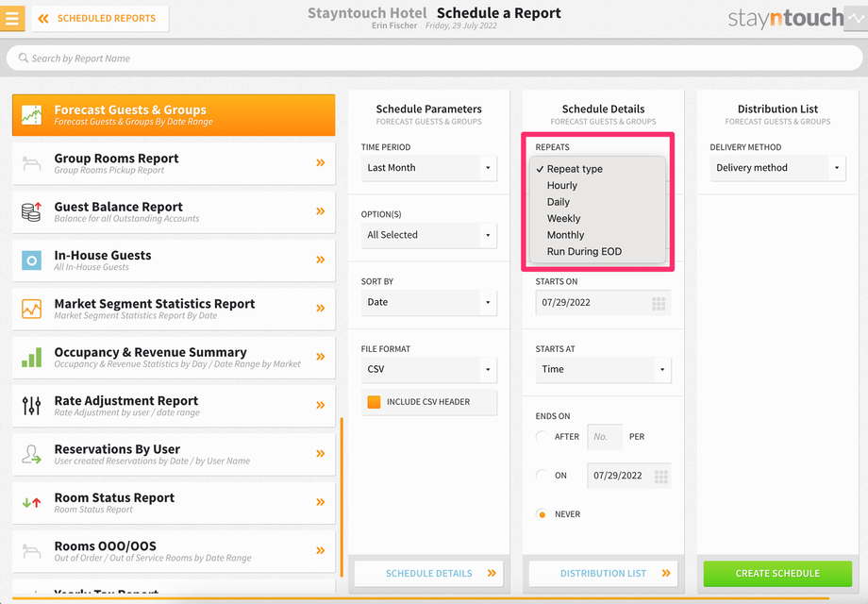Click the chevron arrows on Rate Adjustment Report
The image size is (868, 604).
321,405
